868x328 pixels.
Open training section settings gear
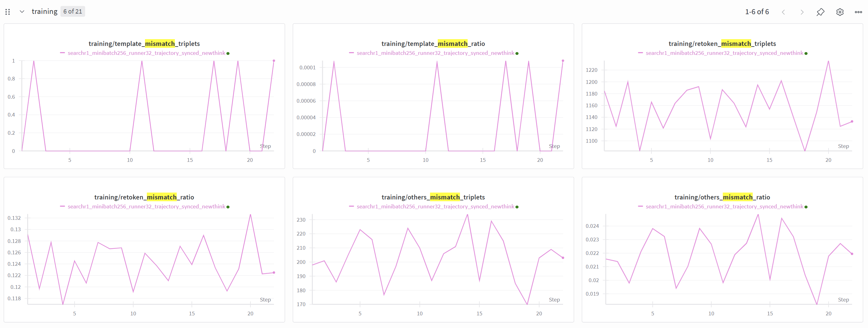point(840,12)
